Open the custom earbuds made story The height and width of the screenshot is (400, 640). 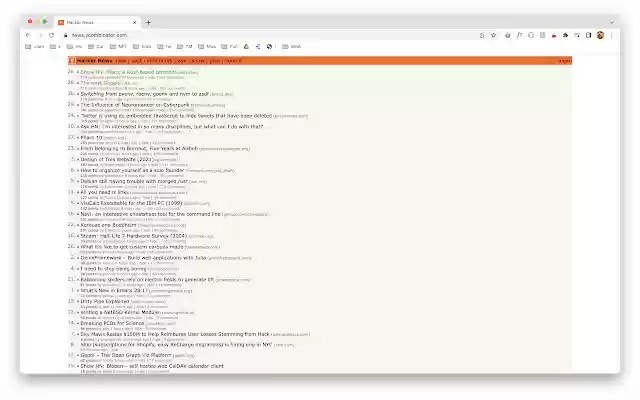[132, 247]
